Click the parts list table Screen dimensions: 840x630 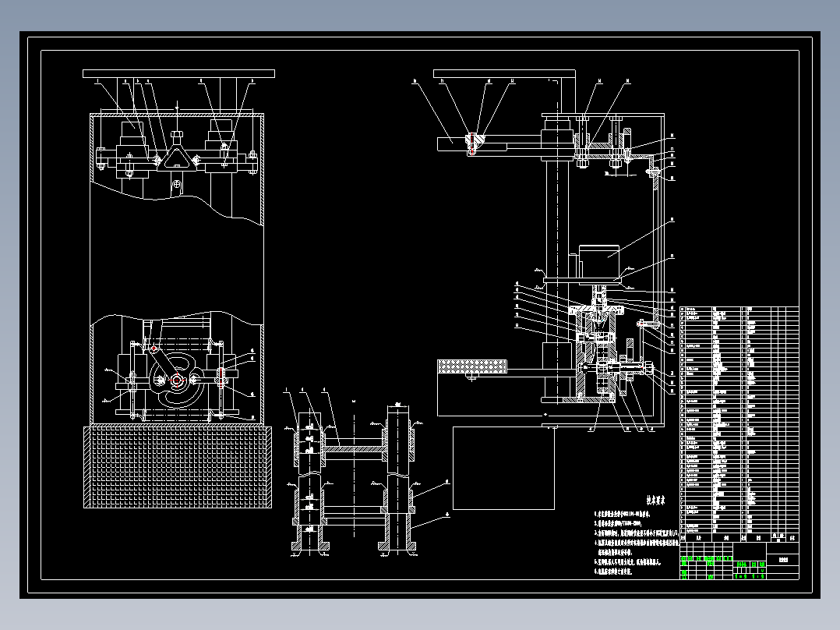click(x=739, y=424)
